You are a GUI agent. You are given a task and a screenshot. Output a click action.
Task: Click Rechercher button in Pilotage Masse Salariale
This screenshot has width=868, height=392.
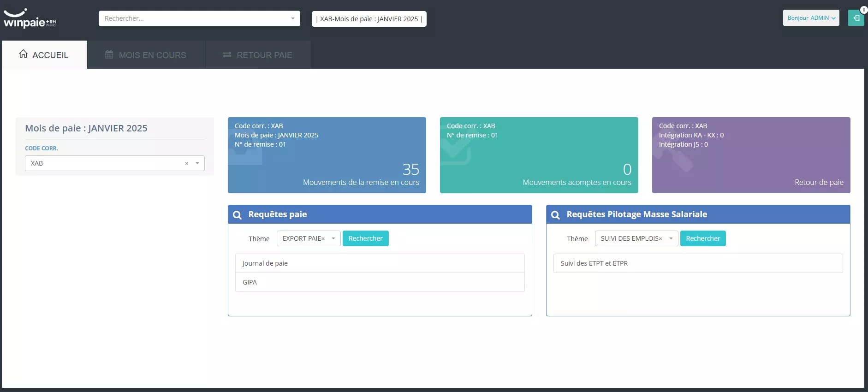tap(703, 238)
